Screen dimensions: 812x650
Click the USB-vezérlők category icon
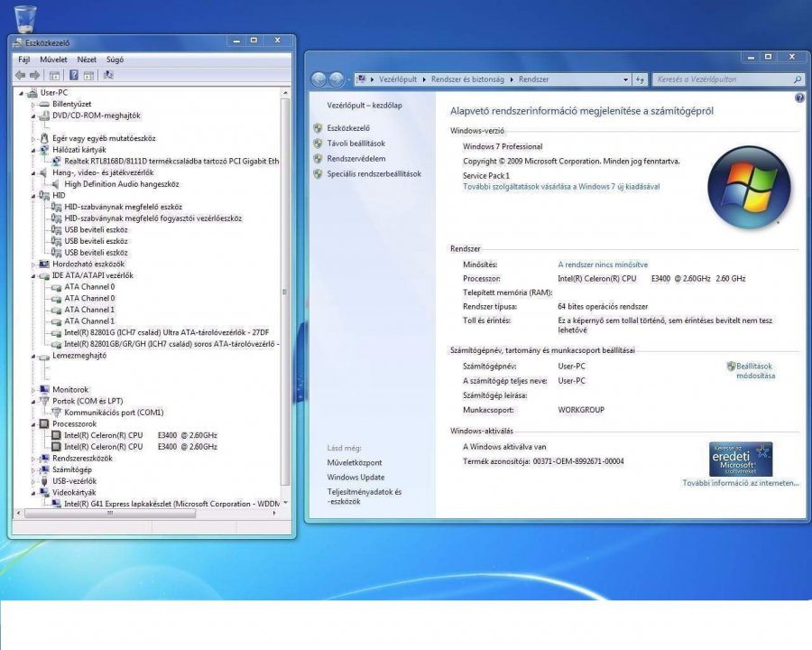click(44, 481)
